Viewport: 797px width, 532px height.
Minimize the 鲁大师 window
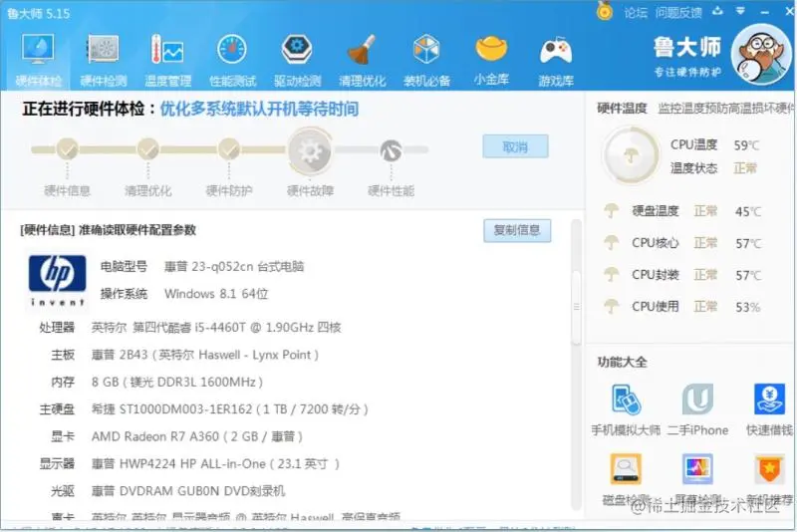click(x=765, y=12)
